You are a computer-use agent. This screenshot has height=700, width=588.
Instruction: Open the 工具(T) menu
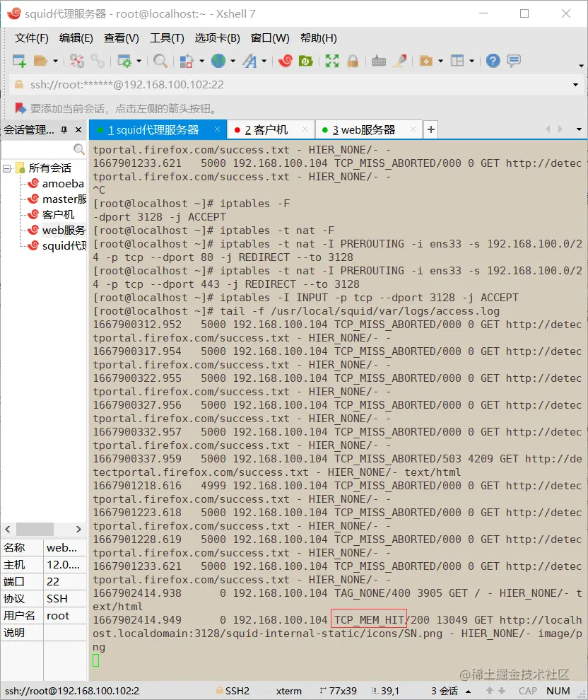point(167,38)
